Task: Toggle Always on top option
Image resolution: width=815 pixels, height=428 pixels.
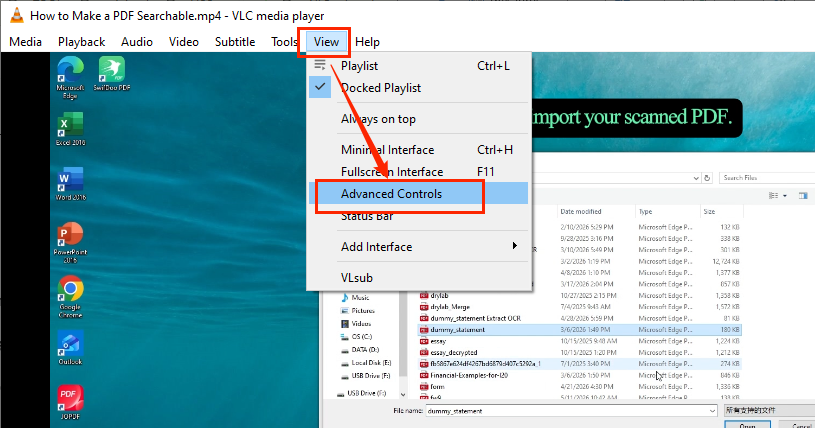Action: [419, 119]
